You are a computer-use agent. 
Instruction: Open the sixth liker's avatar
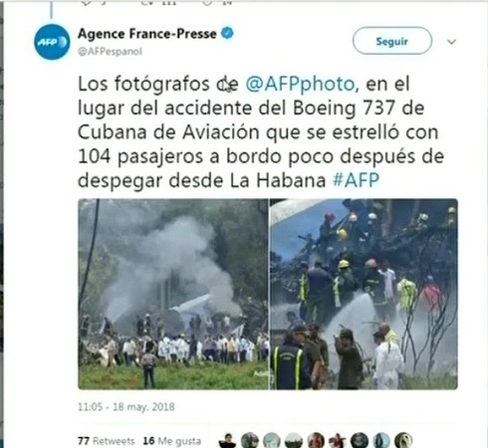click(338, 441)
